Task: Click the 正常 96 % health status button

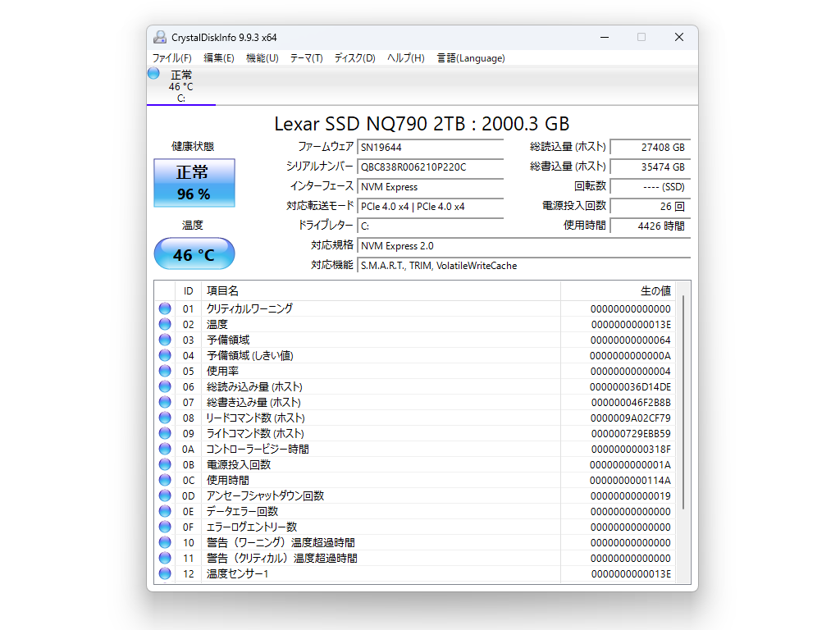Action: click(194, 183)
